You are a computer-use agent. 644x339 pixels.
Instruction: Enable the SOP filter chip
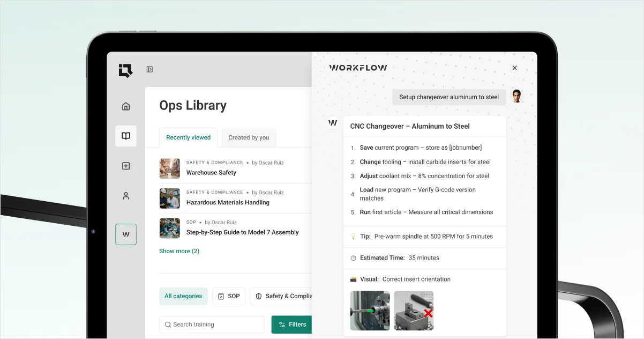[x=229, y=296]
